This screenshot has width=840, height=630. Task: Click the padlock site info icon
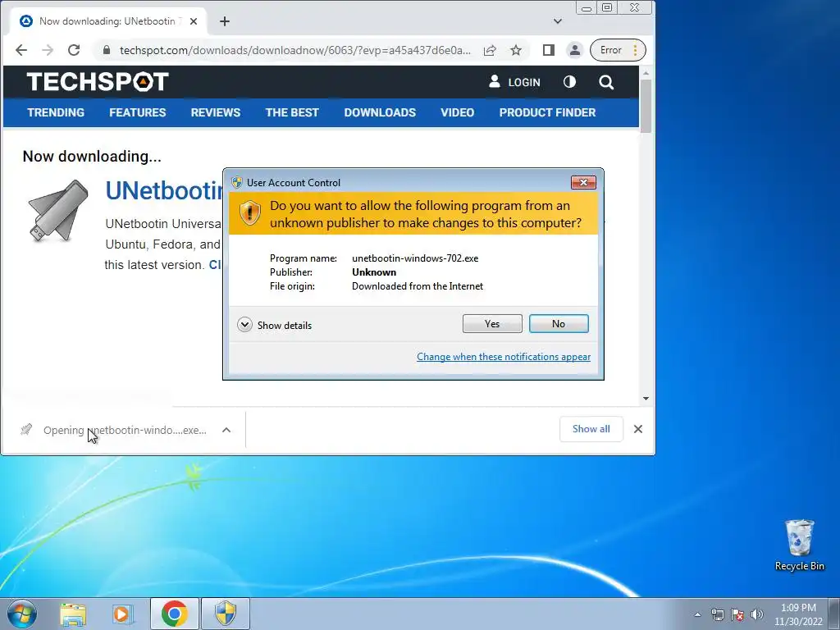pyautogui.click(x=107, y=50)
